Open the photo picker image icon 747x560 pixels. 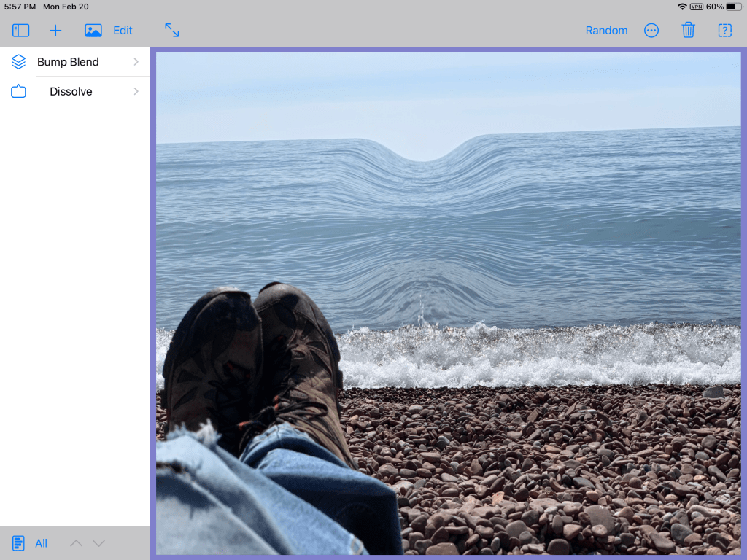tap(93, 31)
